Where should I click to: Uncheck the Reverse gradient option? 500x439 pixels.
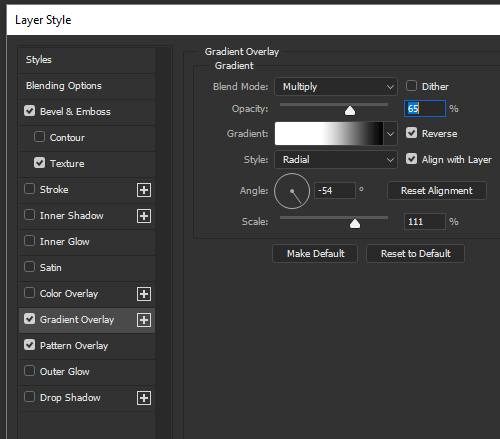(x=411, y=133)
